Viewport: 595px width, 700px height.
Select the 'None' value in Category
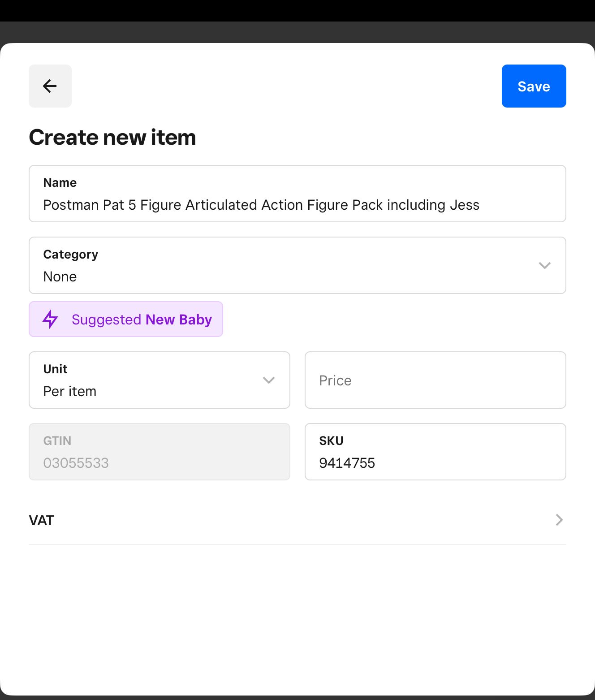point(60,277)
